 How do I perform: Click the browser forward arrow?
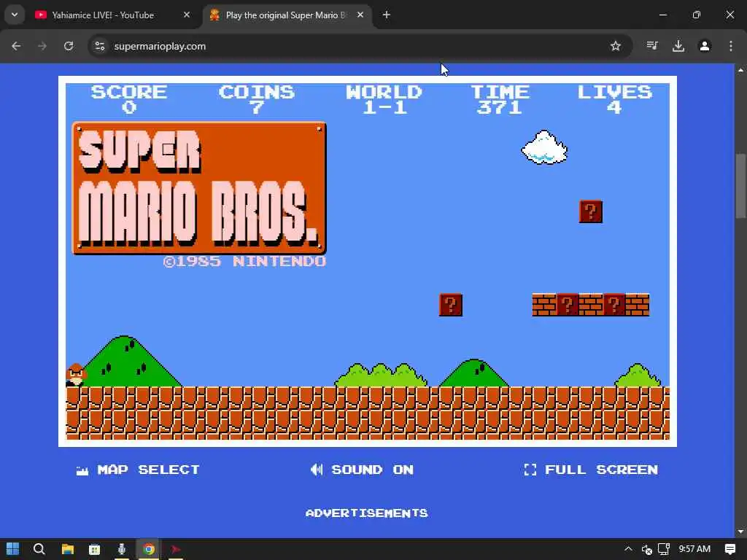[42, 46]
